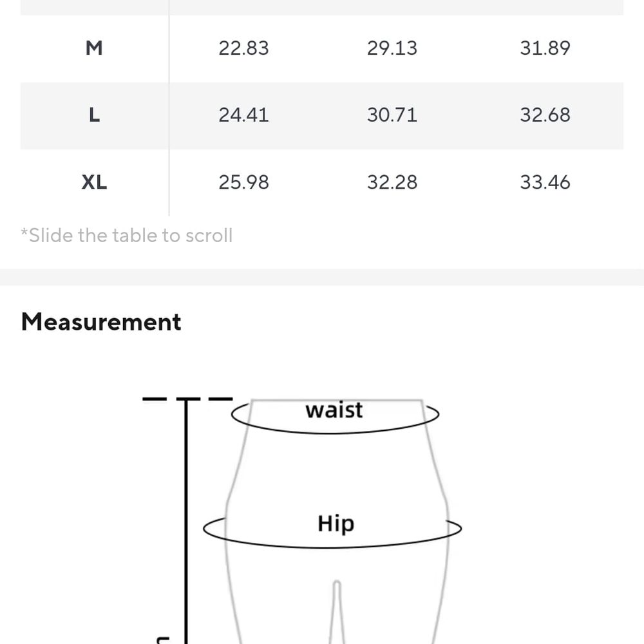This screenshot has width=644, height=644.
Task: Click the 32.28 value in XL row
Action: click(392, 182)
